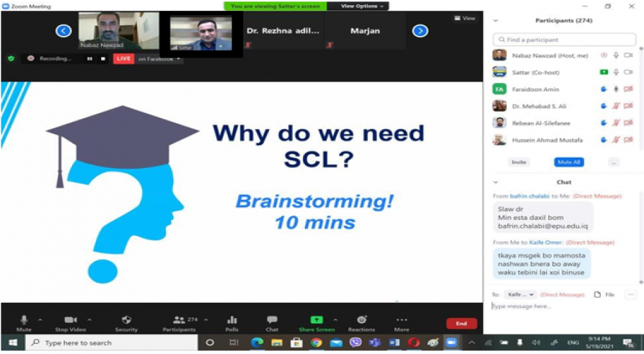This screenshot has height=354, width=644.
Task: Click the Invite button
Action: click(x=519, y=162)
